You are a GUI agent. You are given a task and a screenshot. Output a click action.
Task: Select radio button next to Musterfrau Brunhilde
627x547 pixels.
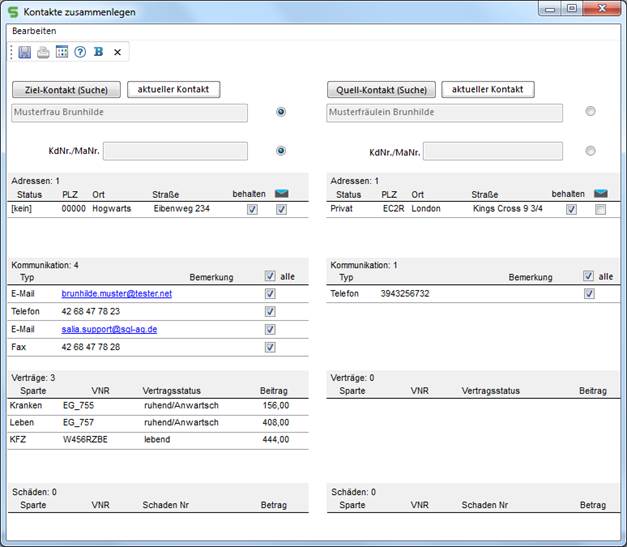281,112
